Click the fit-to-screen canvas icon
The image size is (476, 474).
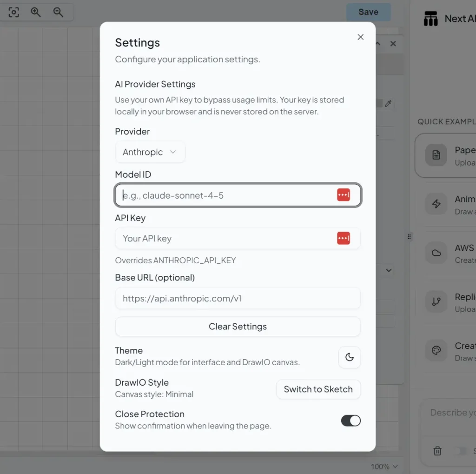pos(13,12)
